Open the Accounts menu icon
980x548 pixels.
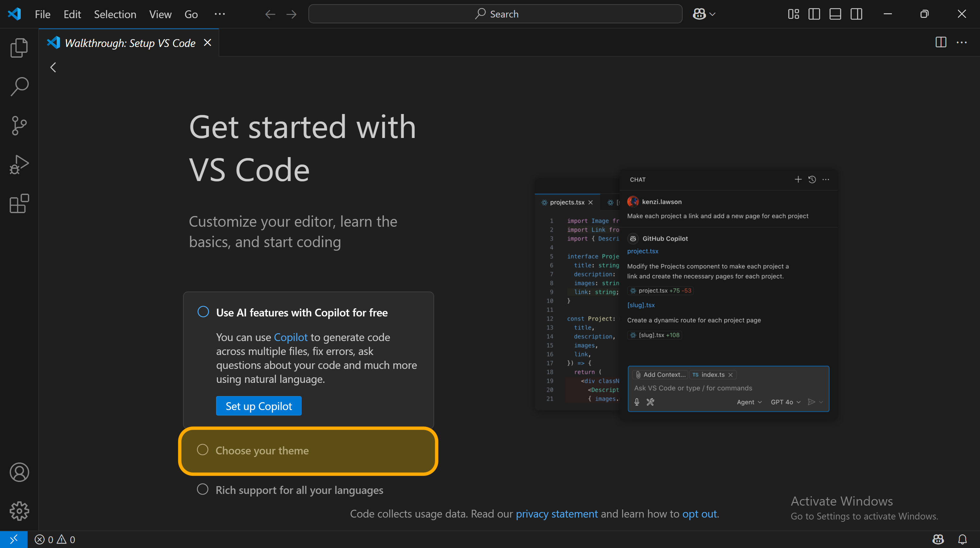click(19, 472)
